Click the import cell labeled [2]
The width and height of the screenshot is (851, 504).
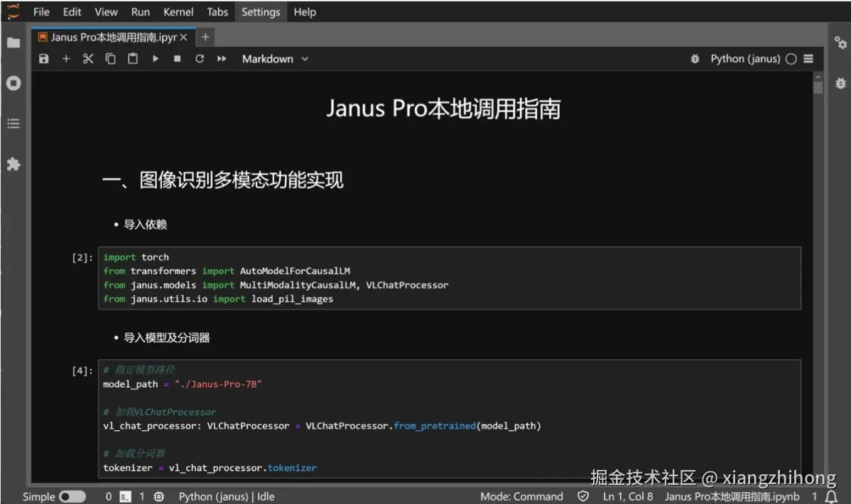450,278
